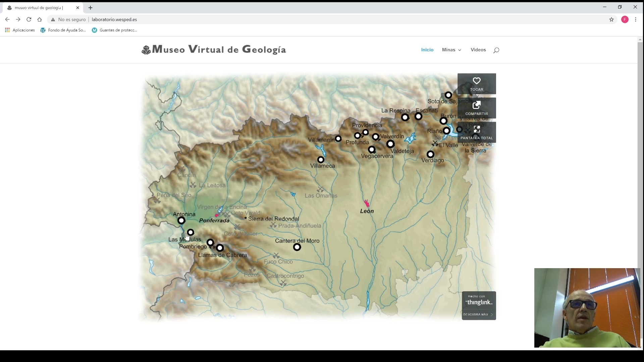Viewport: 644px width, 362px height.
Task: Close the museo virtual de geología tab
Action: pyautogui.click(x=78, y=8)
